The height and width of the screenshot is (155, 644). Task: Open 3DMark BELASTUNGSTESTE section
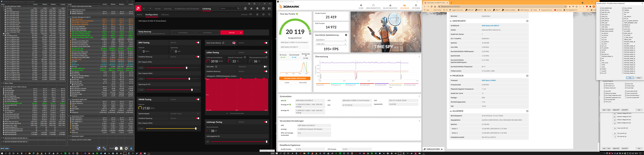[390, 7]
